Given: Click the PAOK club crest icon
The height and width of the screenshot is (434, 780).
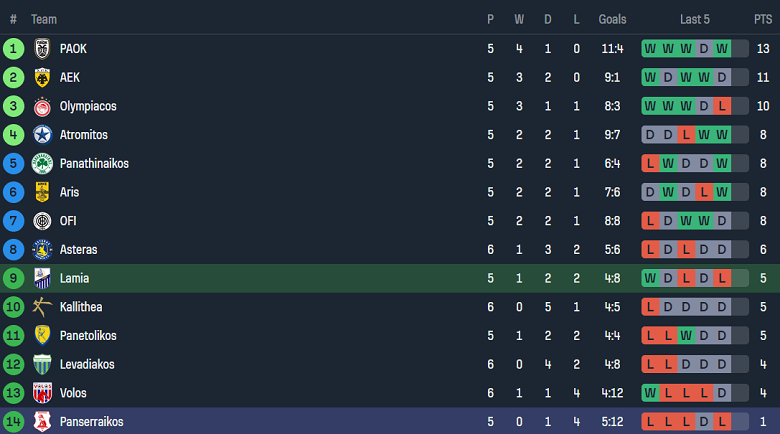Looking at the screenshot, I should point(42,48).
